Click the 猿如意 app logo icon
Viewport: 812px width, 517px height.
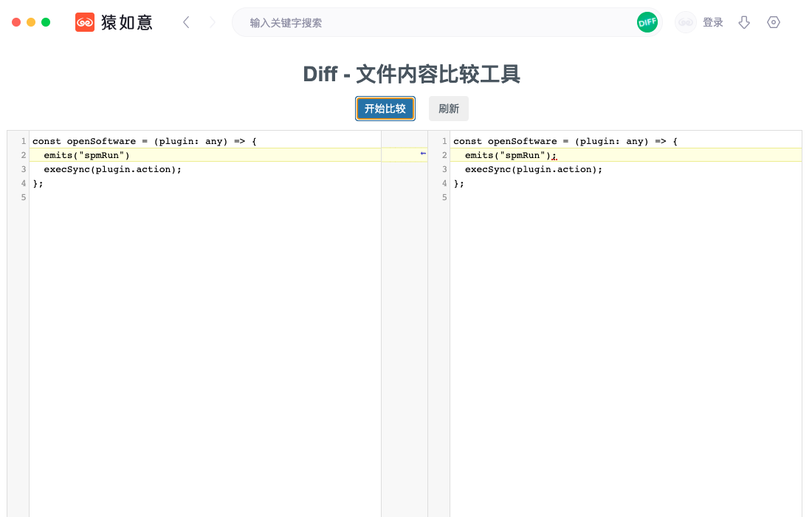pyautogui.click(x=85, y=22)
